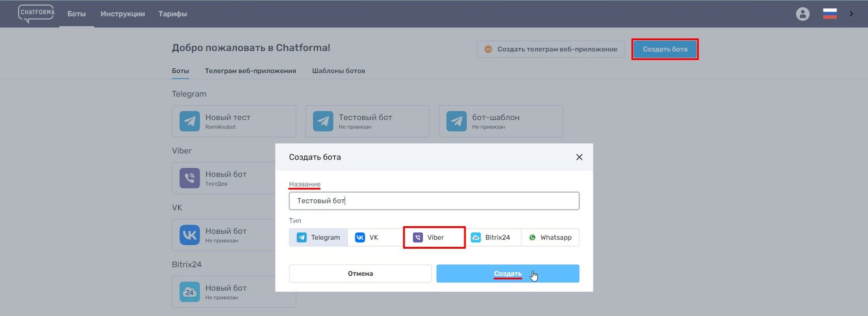Click the Telegram section heading

[x=189, y=94]
